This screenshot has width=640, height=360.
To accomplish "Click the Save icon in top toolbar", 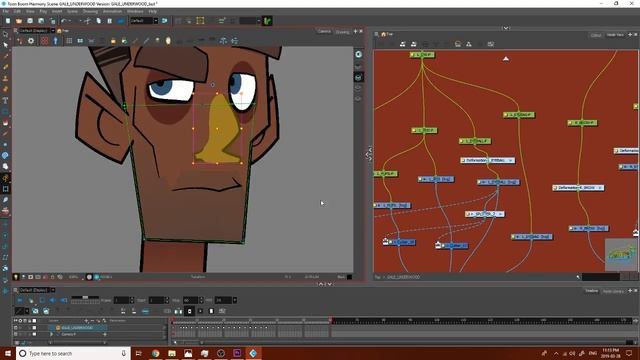I will (30, 21).
